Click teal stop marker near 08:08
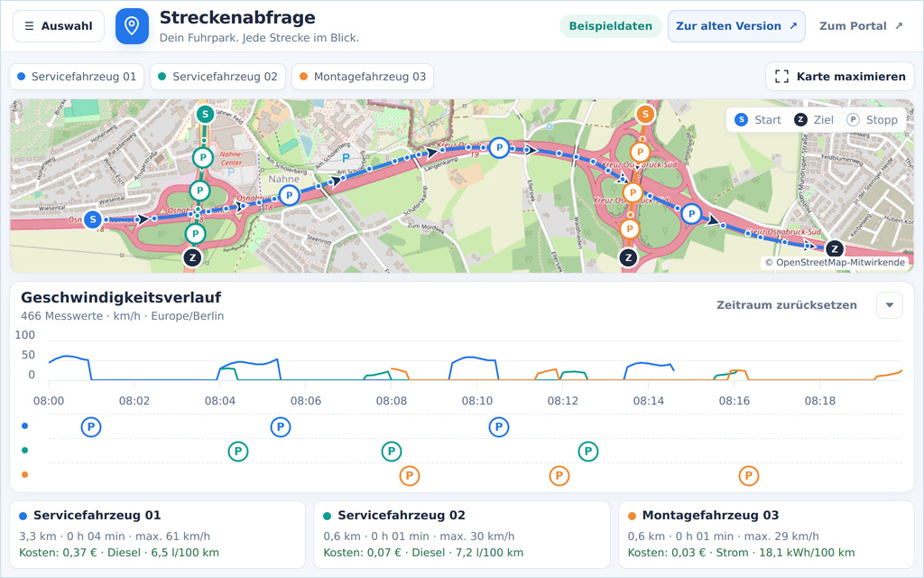924x578 pixels. click(392, 452)
